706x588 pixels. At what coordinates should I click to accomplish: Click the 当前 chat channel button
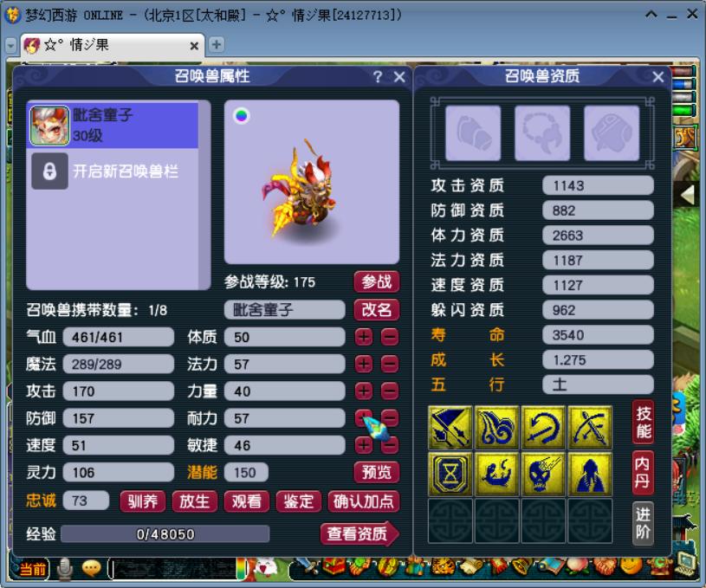tap(32, 569)
